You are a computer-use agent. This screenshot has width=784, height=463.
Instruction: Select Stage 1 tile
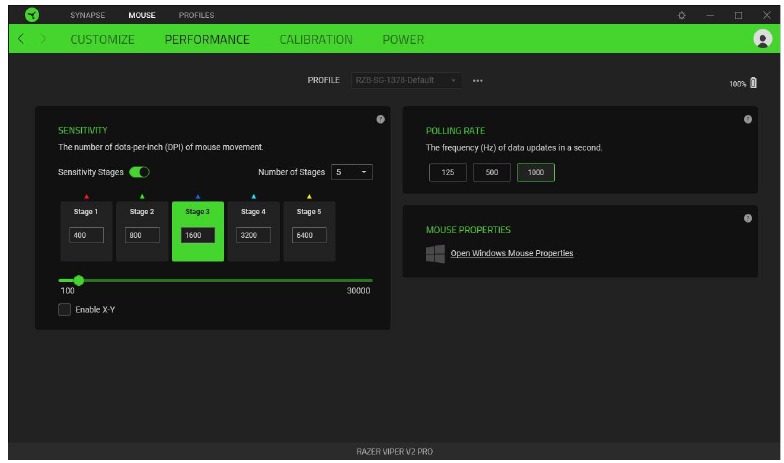click(x=86, y=232)
